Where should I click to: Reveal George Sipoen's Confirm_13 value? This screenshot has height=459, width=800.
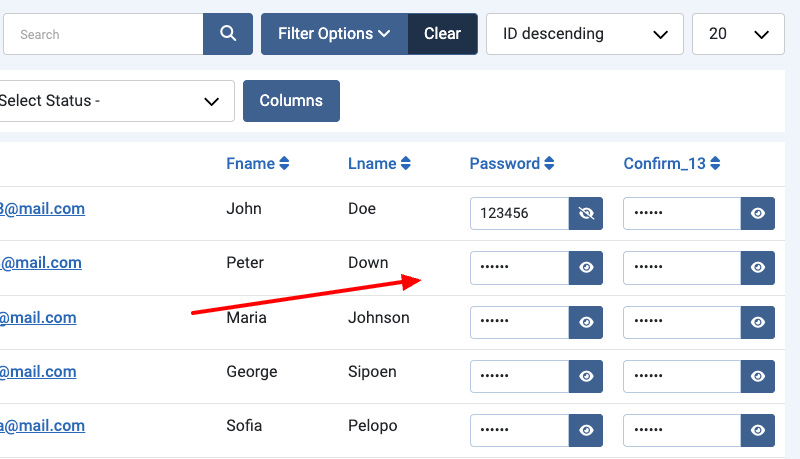(758, 376)
